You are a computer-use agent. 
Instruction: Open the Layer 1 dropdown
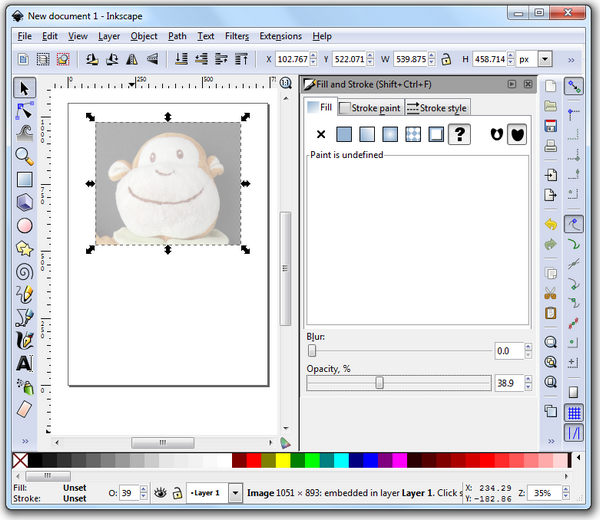coord(236,493)
